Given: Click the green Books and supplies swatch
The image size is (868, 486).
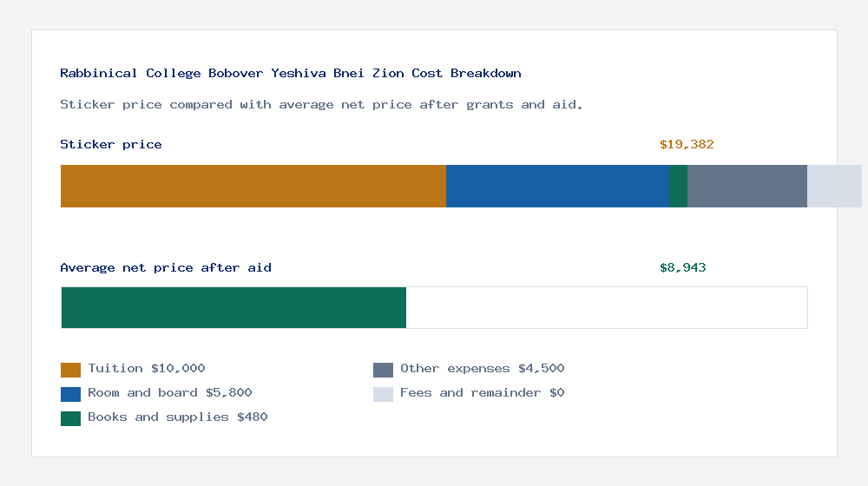Looking at the screenshot, I should pos(70,418).
